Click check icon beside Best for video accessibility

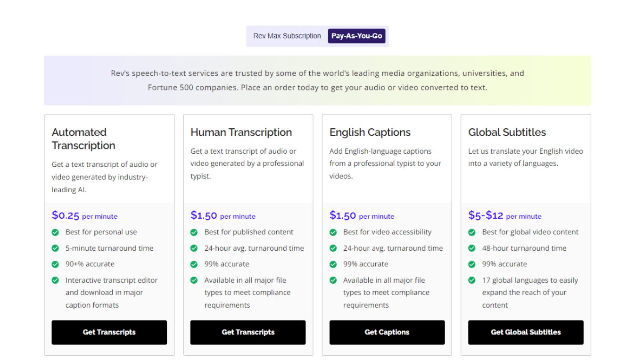pyautogui.click(x=333, y=232)
